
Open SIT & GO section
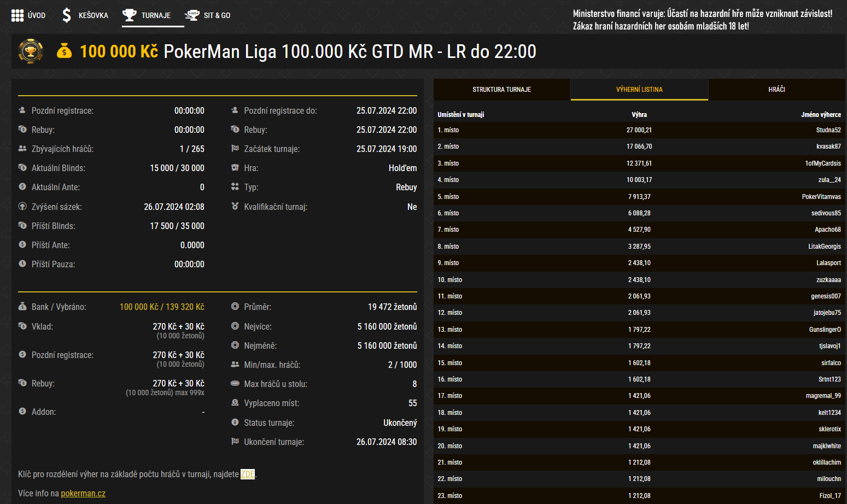coord(217,15)
